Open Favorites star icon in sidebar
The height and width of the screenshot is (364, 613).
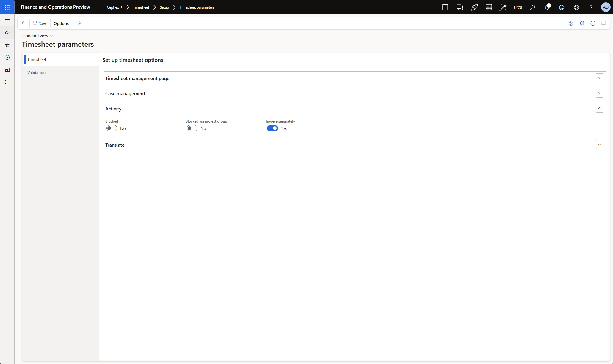click(7, 45)
